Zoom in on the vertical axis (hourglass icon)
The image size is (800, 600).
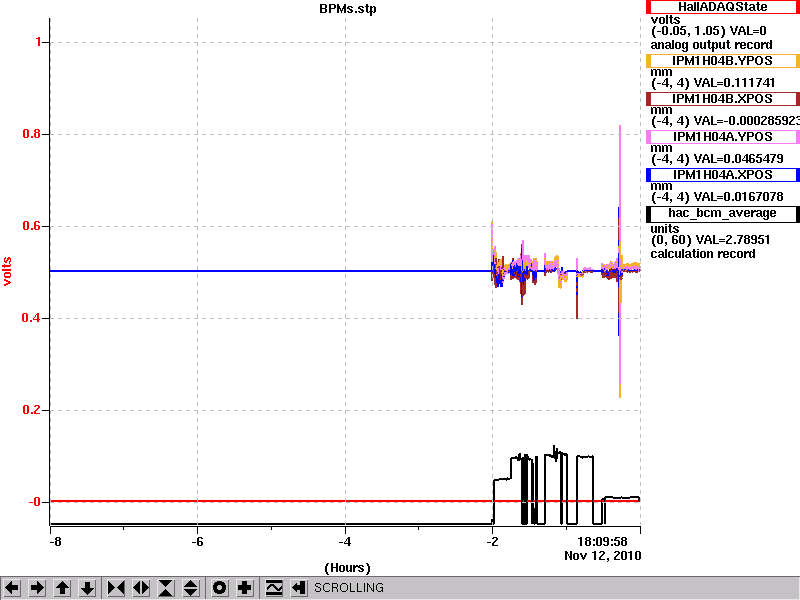pyautogui.click(x=166, y=588)
